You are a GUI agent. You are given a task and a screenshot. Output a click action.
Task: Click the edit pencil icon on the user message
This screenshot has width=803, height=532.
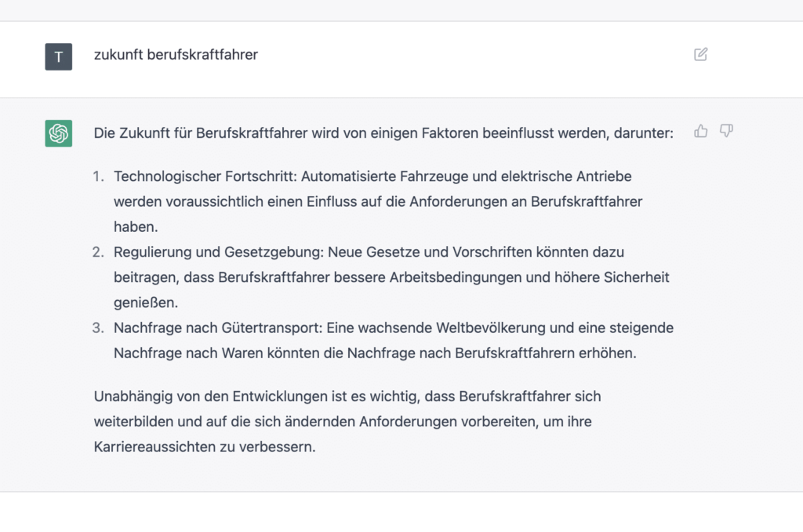click(700, 54)
